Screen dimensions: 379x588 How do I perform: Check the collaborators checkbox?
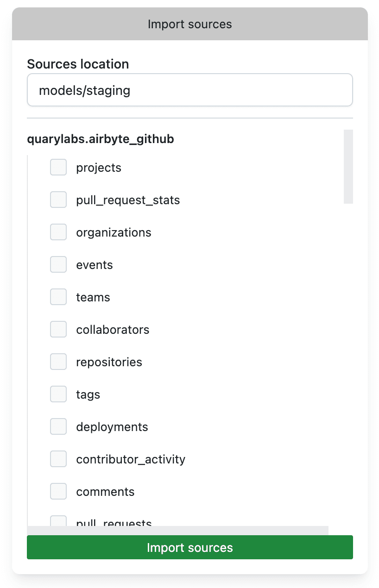tap(58, 330)
